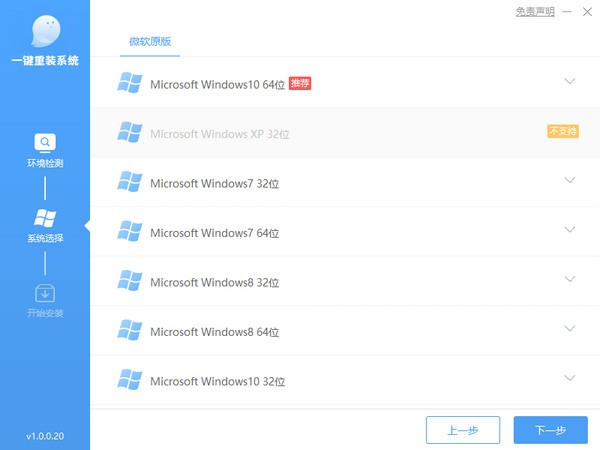Expand Microsoft Windows7 64位 options

(x=570, y=229)
